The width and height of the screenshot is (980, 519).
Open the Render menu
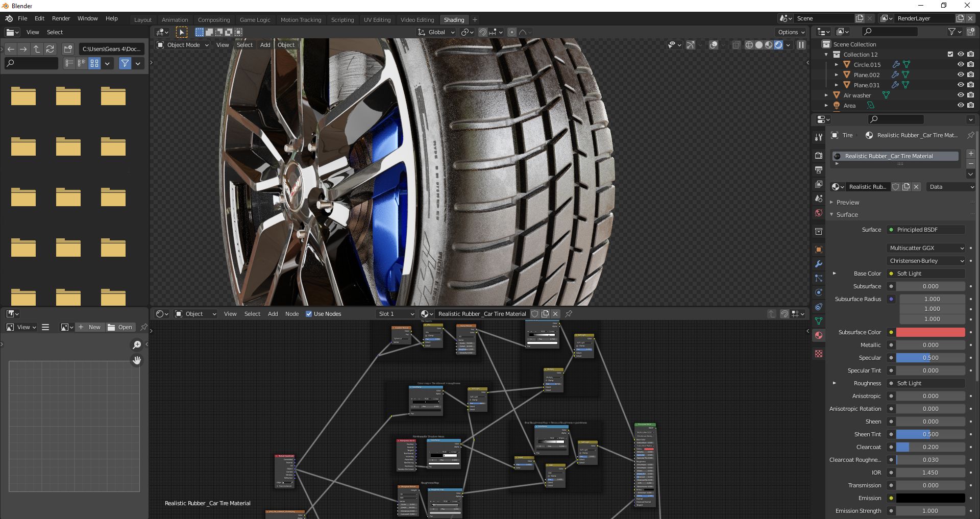point(61,18)
